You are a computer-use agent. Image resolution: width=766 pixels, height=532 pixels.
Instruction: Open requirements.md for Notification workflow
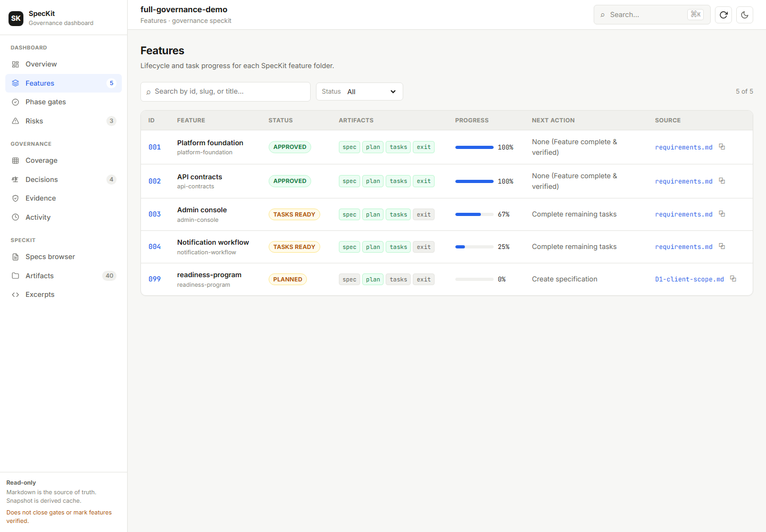pos(684,247)
